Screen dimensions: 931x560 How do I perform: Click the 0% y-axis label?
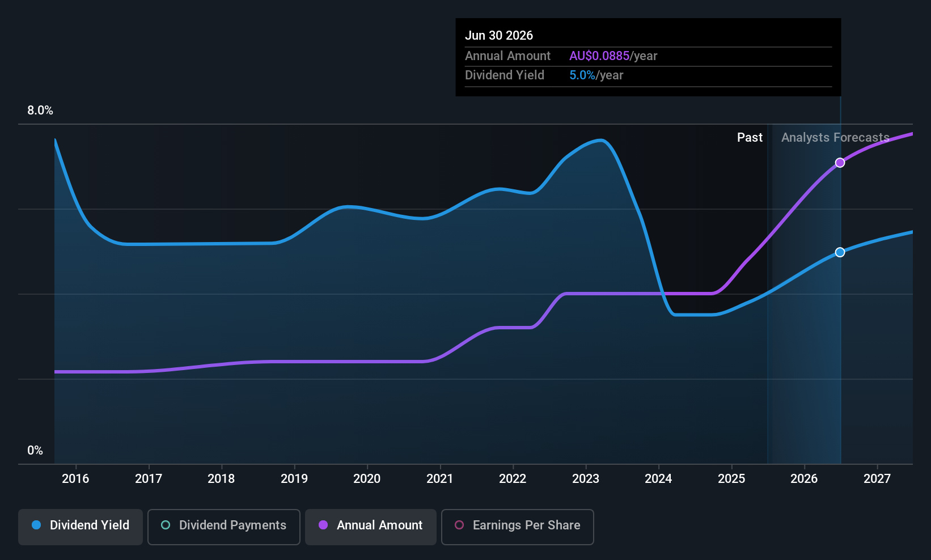35,451
